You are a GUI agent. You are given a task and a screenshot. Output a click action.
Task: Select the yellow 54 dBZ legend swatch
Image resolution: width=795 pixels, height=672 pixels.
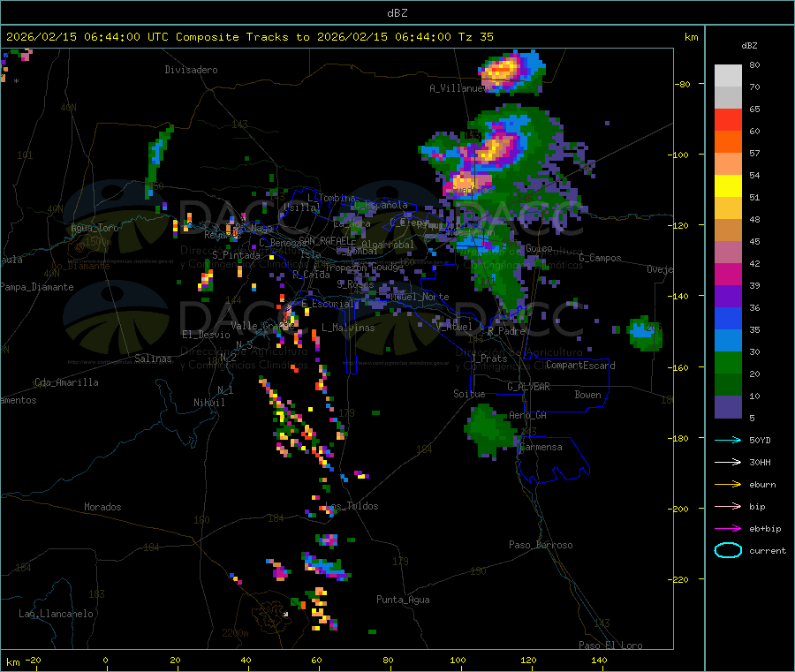[728, 186]
